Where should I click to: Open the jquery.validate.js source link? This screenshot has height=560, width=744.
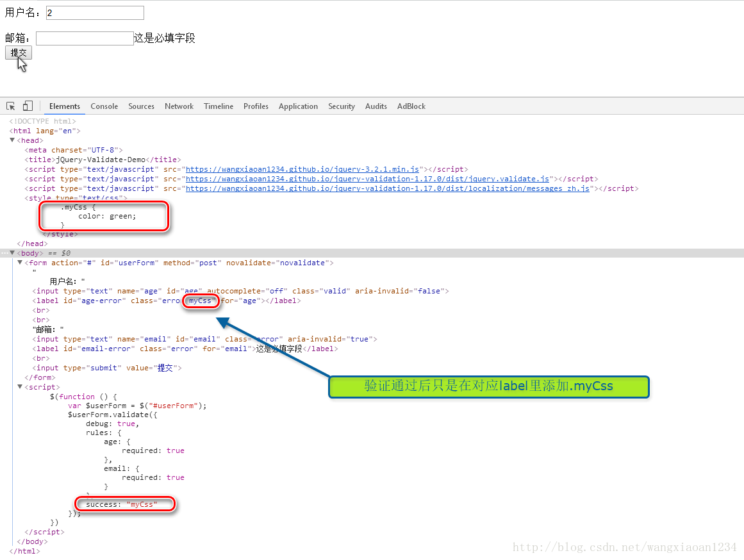pos(367,179)
